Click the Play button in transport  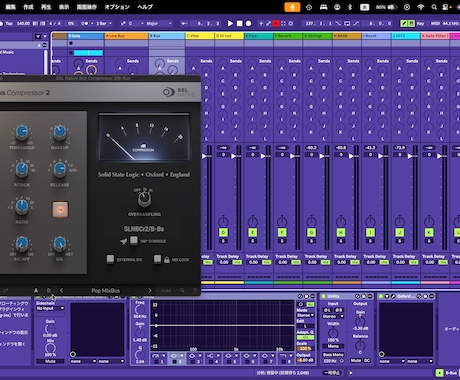(230, 23)
